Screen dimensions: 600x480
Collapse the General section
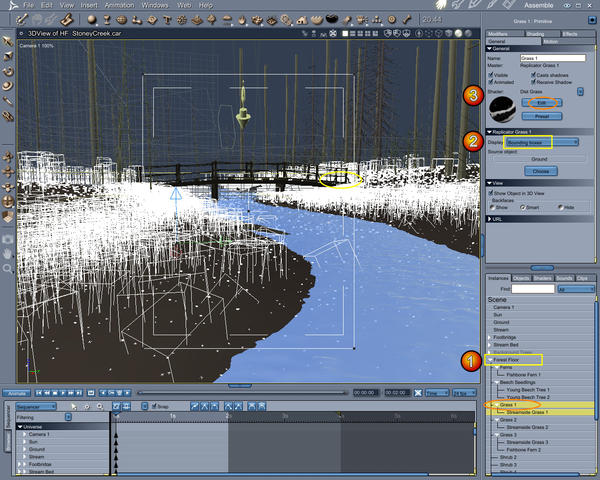[489, 49]
